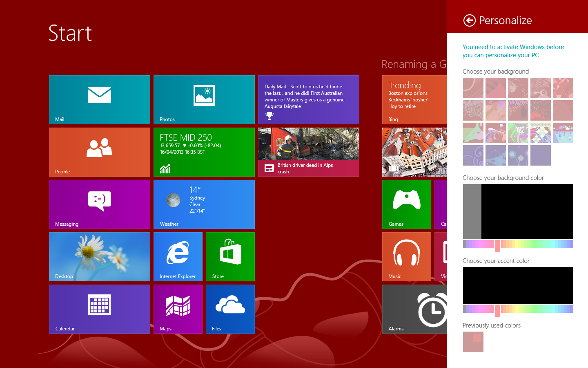Open the travel tile with red rooftops
This screenshot has height=368, width=588.
[x=414, y=152]
